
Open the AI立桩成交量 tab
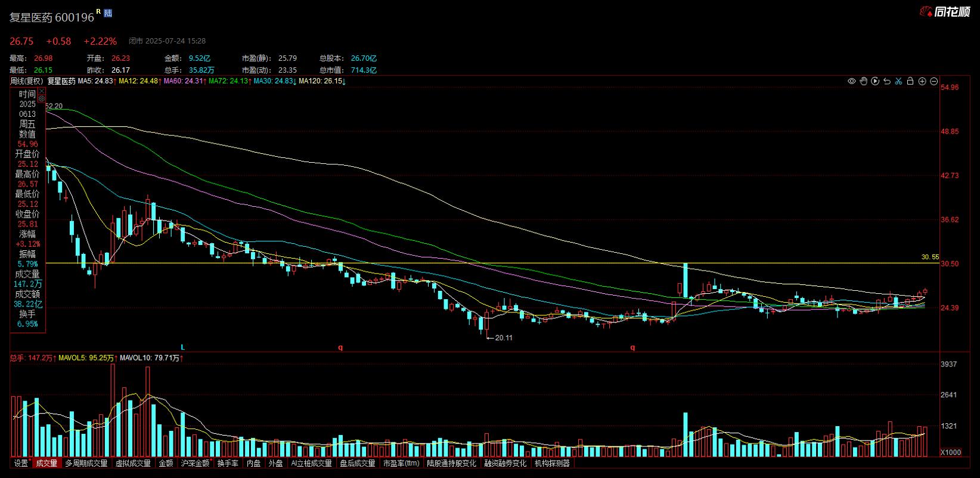[x=311, y=463]
